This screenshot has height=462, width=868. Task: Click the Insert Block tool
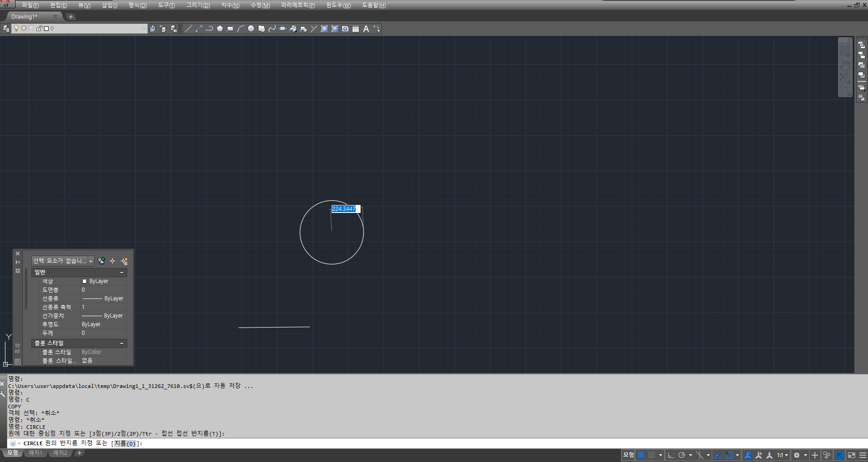tap(293, 29)
